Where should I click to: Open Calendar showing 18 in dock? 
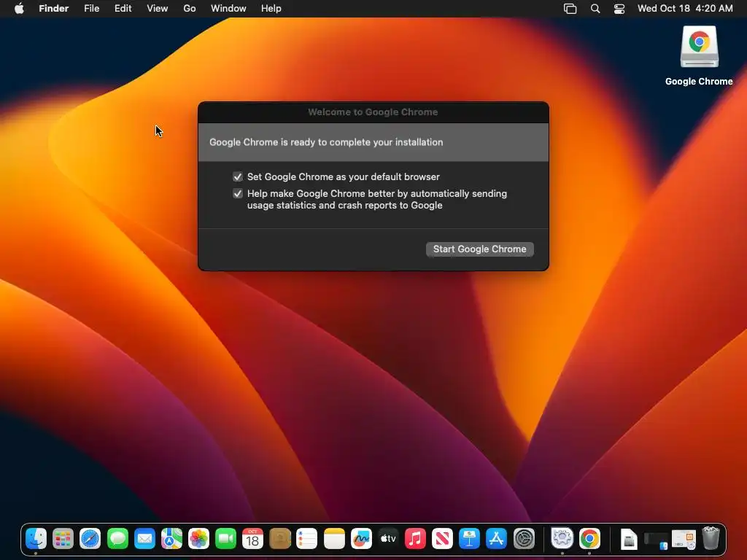[253, 539]
